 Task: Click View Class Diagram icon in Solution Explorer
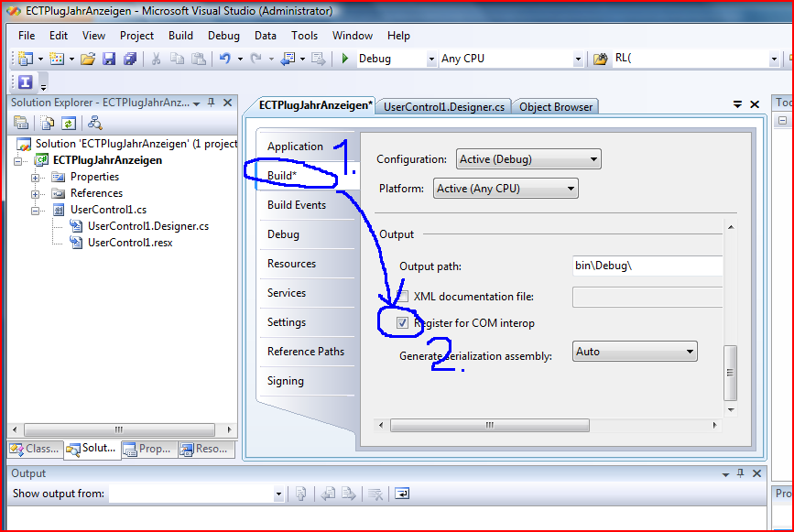[94, 123]
